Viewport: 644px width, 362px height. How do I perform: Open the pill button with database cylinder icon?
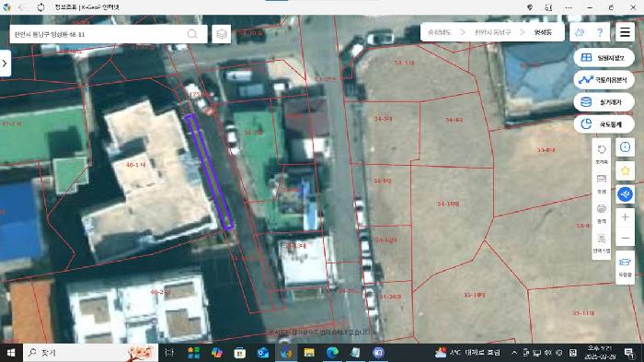604,102
